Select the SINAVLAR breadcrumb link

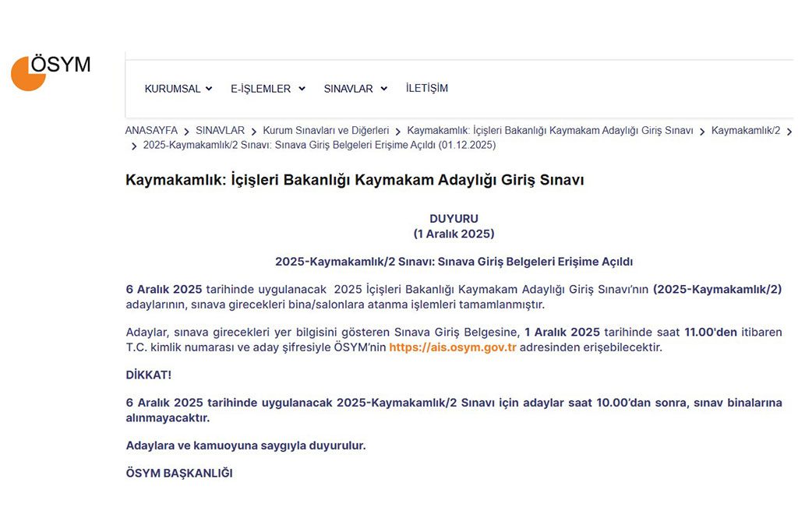(220, 131)
